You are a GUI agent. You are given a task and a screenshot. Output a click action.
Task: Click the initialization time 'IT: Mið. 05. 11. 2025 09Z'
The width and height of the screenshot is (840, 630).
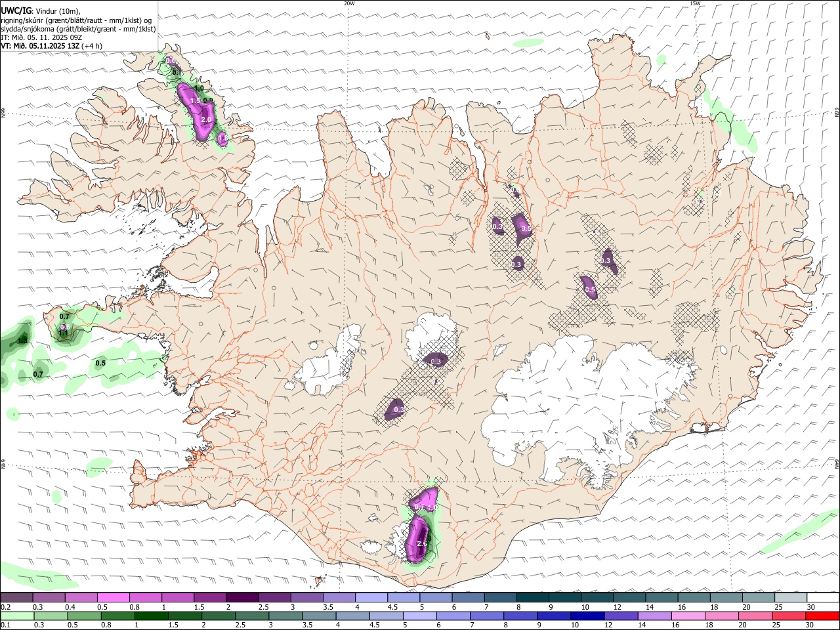click(x=41, y=37)
